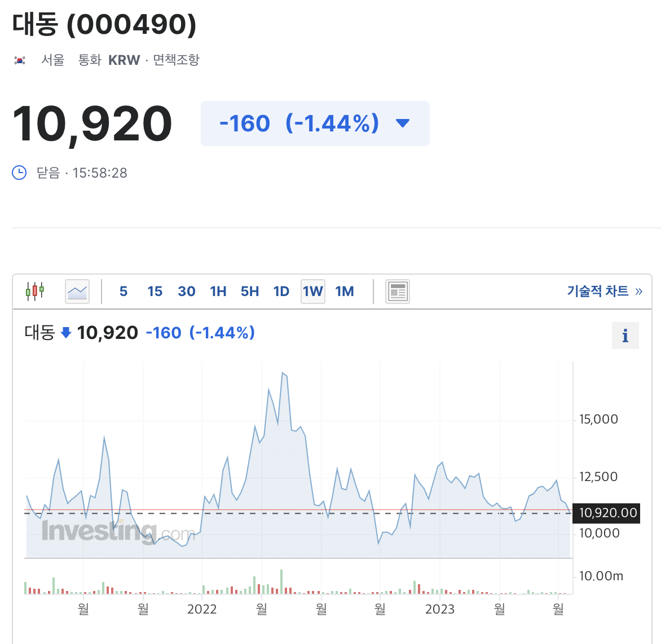
Task: Click the South Korea flag icon
Action: coord(20,60)
